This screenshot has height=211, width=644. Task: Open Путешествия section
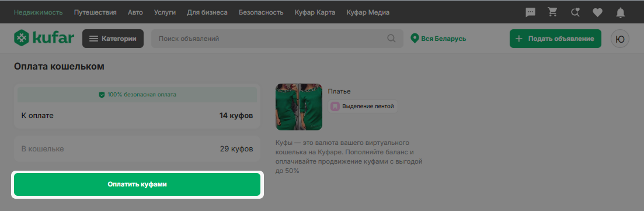click(95, 12)
